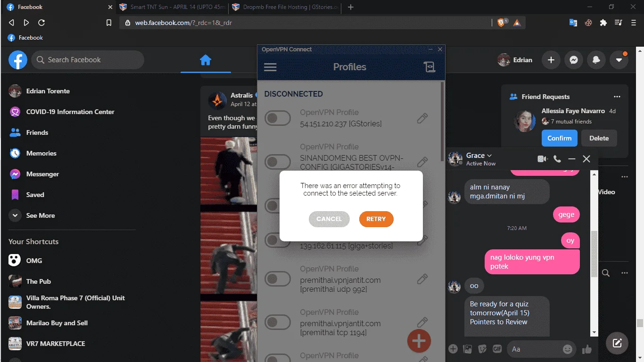Open a new browser tab
The height and width of the screenshot is (362, 644).
[x=351, y=7]
